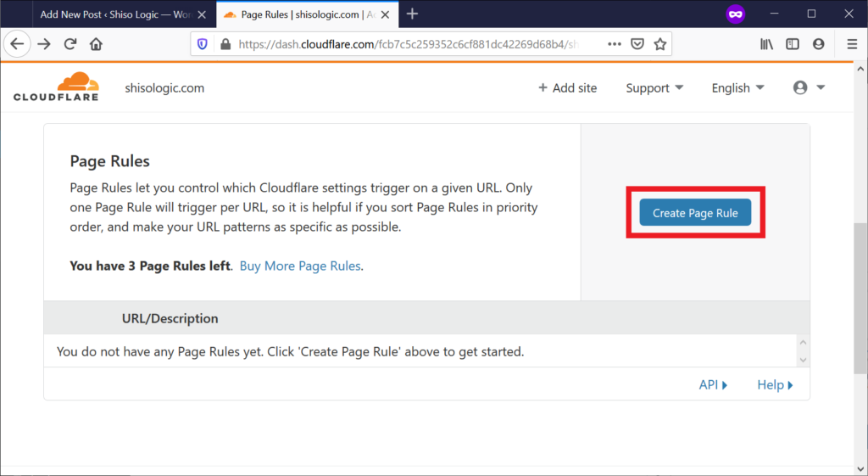The image size is (868, 476).
Task: Open the Firefox account icon
Action: click(x=819, y=44)
